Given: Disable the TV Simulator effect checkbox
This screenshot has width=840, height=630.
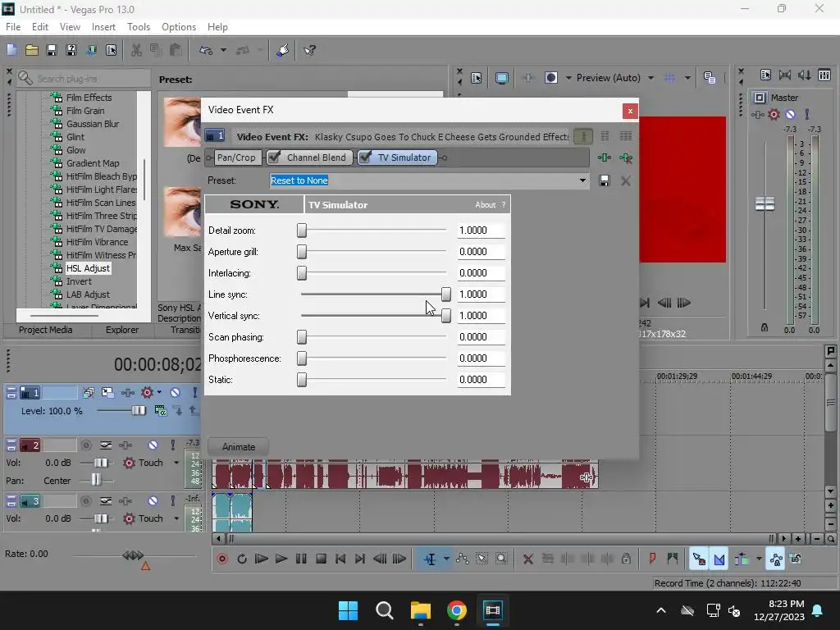Looking at the screenshot, I should [365, 157].
